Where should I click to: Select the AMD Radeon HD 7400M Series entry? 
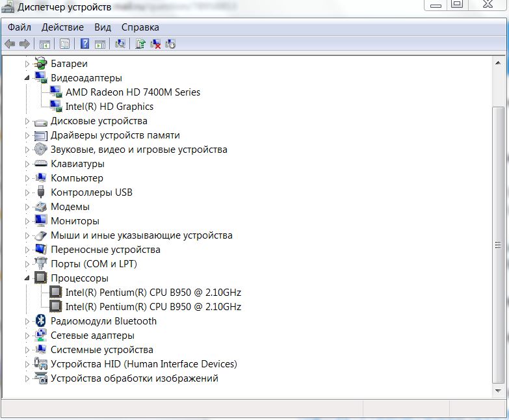[133, 92]
